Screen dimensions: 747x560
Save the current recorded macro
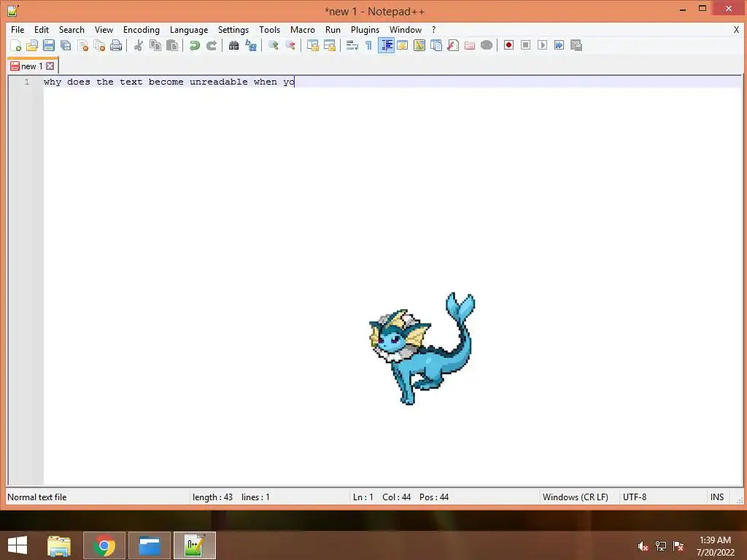576,45
